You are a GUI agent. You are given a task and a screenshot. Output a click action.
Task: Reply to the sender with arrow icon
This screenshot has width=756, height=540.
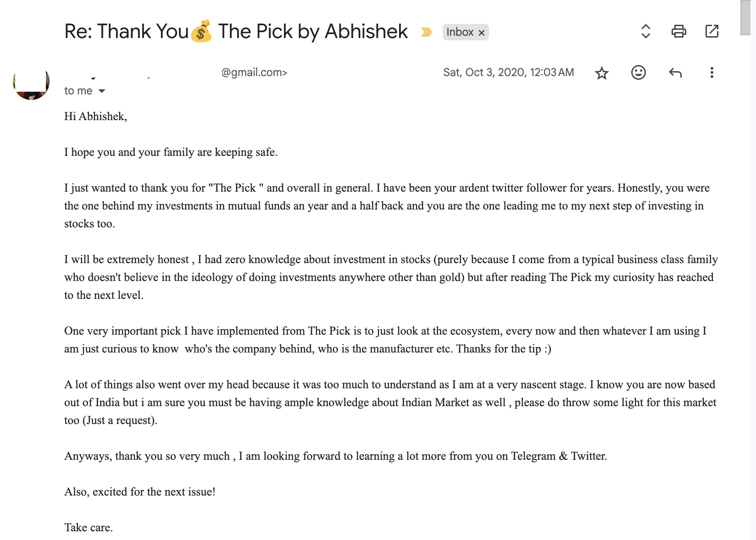(x=675, y=72)
